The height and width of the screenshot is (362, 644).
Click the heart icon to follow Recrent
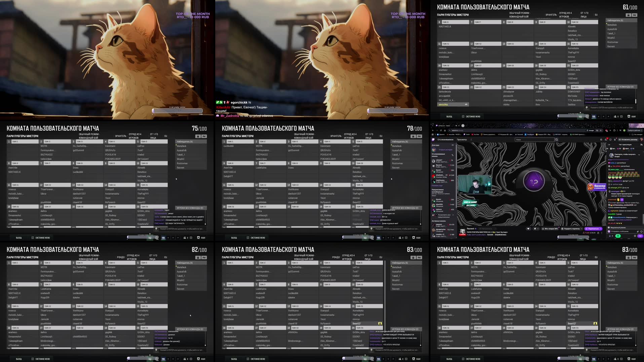pos(528,229)
